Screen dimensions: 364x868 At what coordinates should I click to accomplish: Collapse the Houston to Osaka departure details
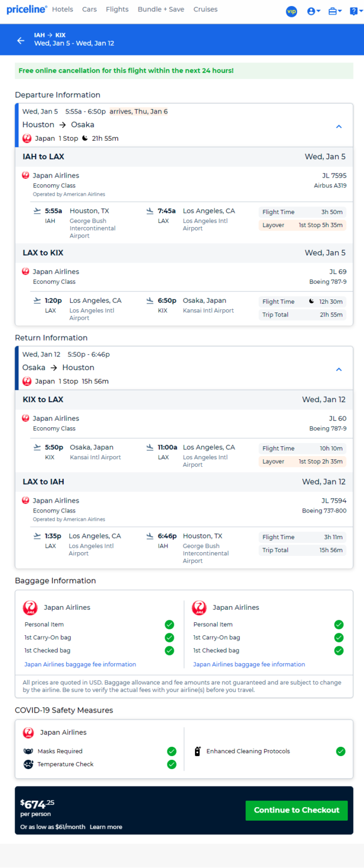339,127
